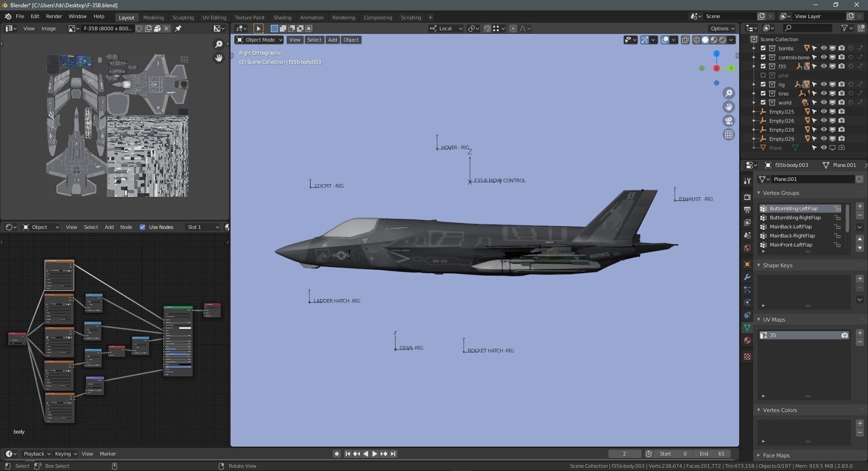
Task: Click Marker in the timeline header
Action: pyautogui.click(x=108, y=454)
